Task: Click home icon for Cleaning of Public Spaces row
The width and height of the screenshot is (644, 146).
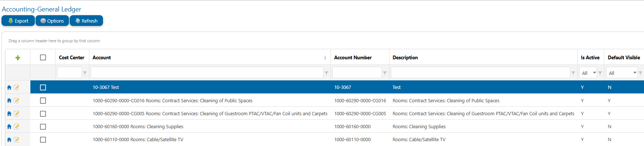Action: (x=9, y=100)
